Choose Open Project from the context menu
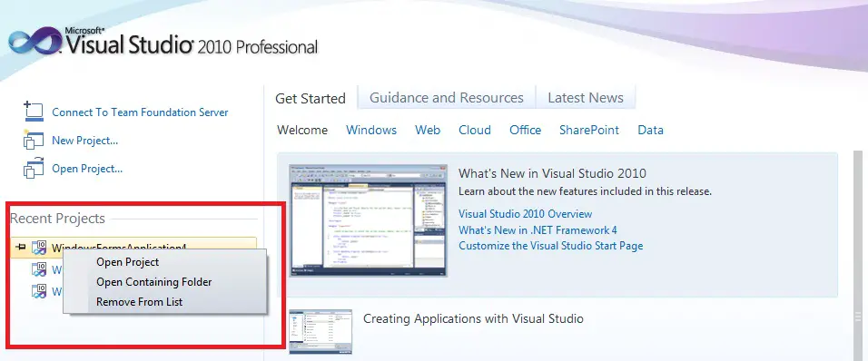 click(x=127, y=262)
